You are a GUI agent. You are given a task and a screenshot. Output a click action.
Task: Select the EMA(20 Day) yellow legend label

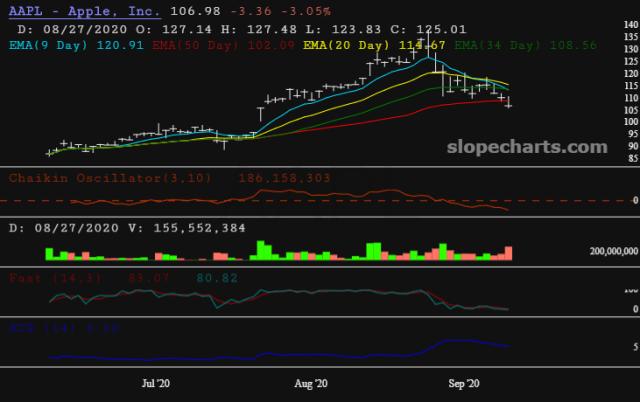tap(374, 45)
